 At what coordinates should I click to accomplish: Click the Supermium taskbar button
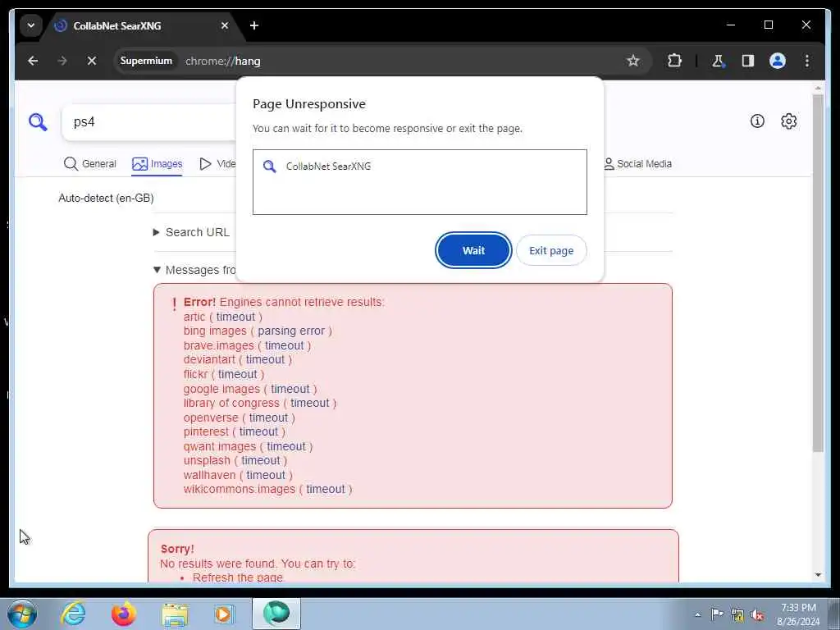(276, 614)
